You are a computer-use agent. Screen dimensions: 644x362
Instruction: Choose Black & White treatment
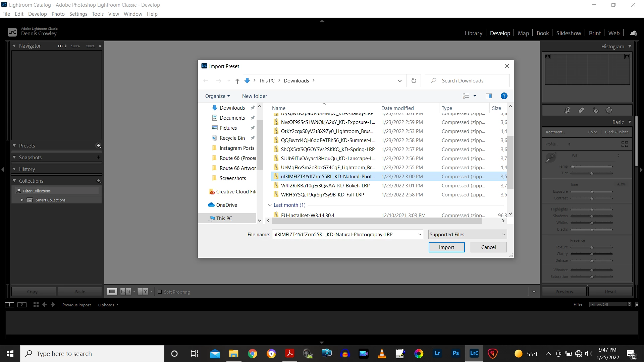pyautogui.click(x=616, y=132)
